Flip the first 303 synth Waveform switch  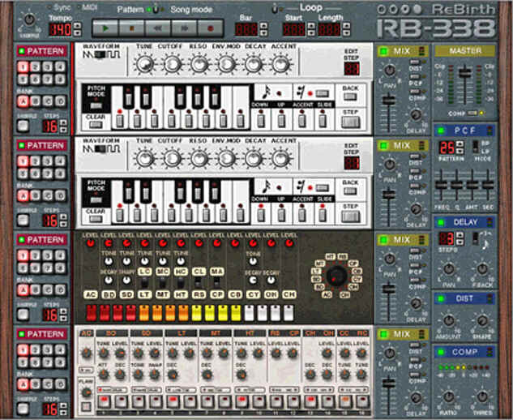click(x=102, y=54)
